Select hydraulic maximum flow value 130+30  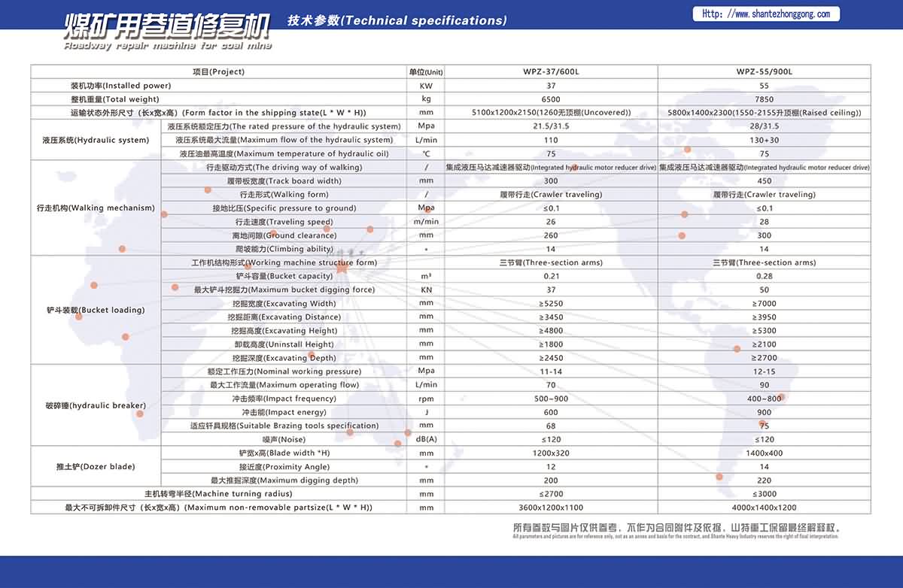coord(764,140)
